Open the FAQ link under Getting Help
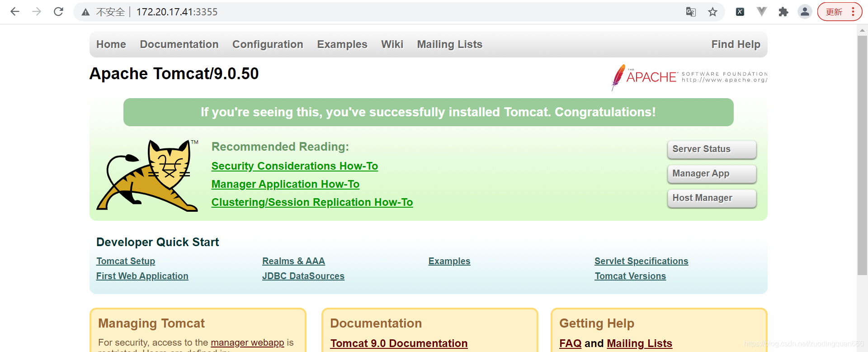This screenshot has height=352, width=868. (571, 343)
